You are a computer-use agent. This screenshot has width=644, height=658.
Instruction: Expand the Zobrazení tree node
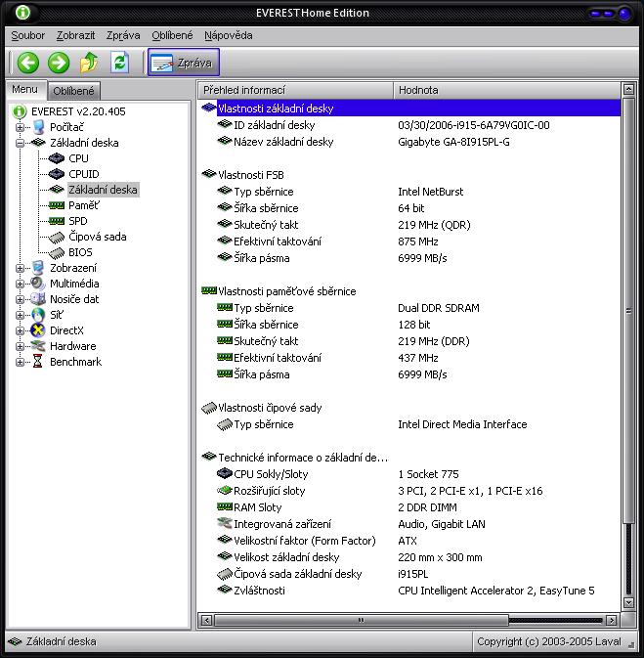[x=21, y=268]
